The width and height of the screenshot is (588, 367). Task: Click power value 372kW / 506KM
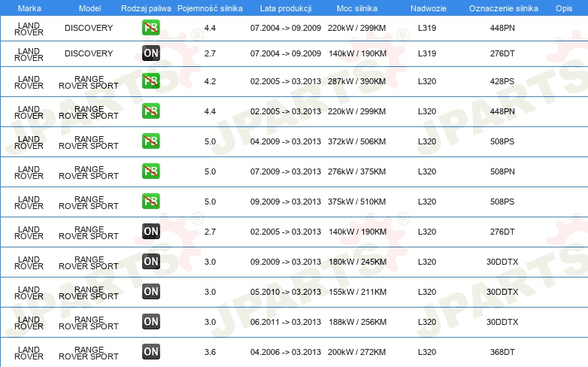(x=356, y=141)
